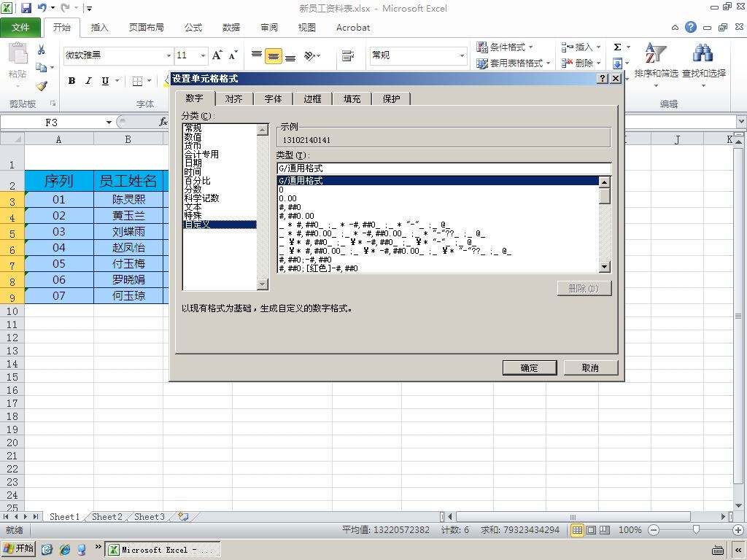Open Internet Explorer from quick launch

65,550
